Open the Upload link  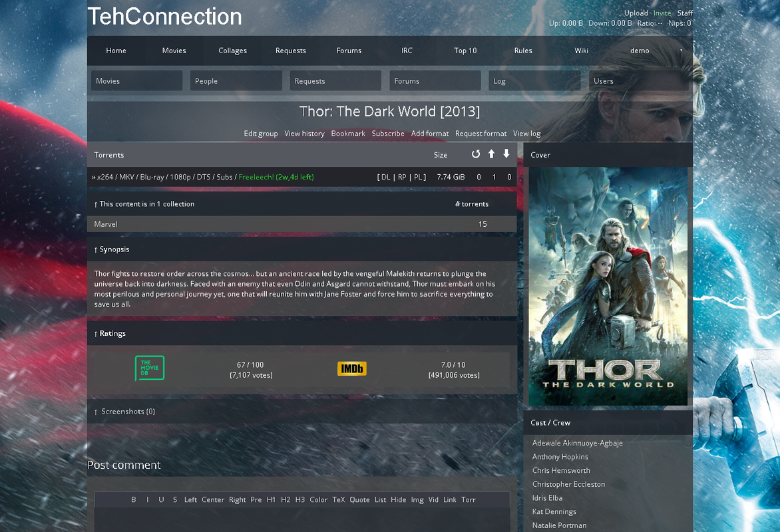[x=636, y=13]
